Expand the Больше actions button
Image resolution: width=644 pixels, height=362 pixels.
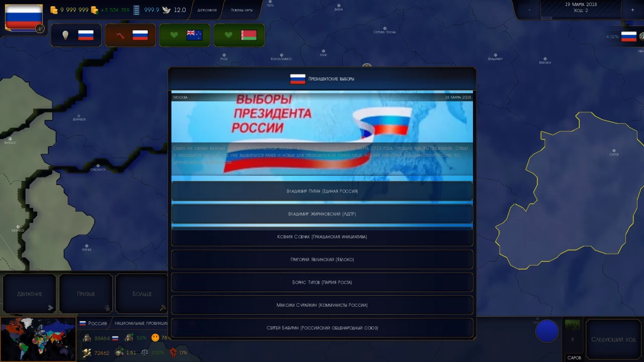142,294
